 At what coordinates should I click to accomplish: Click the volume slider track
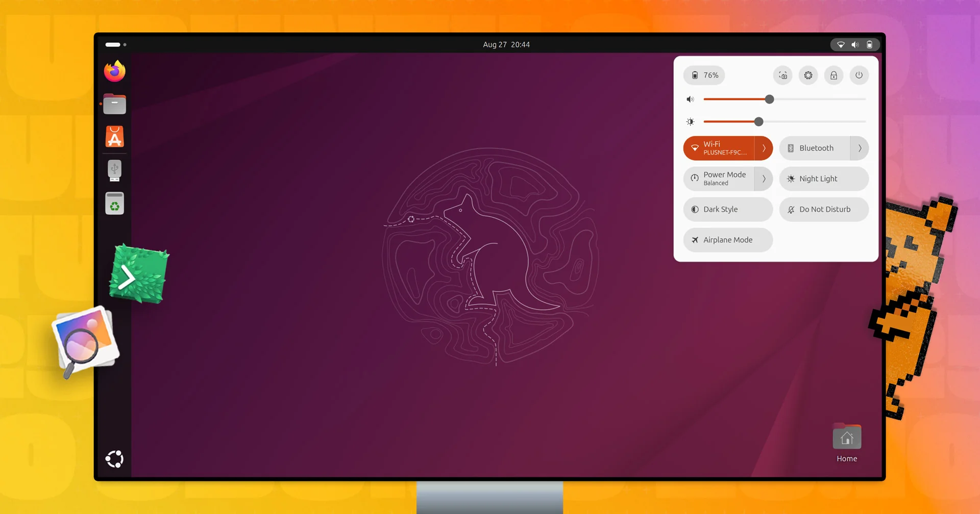[785, 99]
